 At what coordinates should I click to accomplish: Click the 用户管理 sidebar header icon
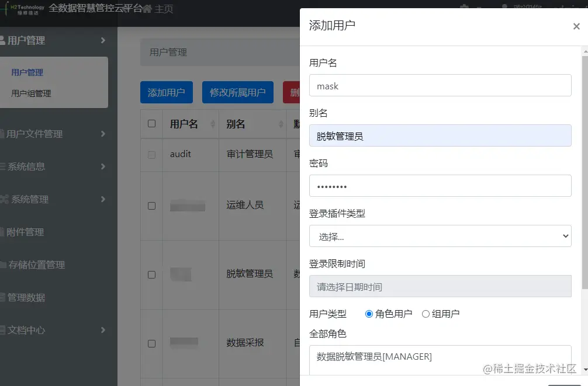pyautogui.click(x=2, y=40)
